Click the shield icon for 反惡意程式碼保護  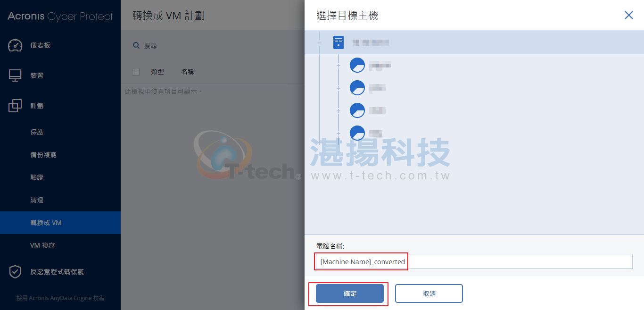pyautogui.click(x=15, y=272)
